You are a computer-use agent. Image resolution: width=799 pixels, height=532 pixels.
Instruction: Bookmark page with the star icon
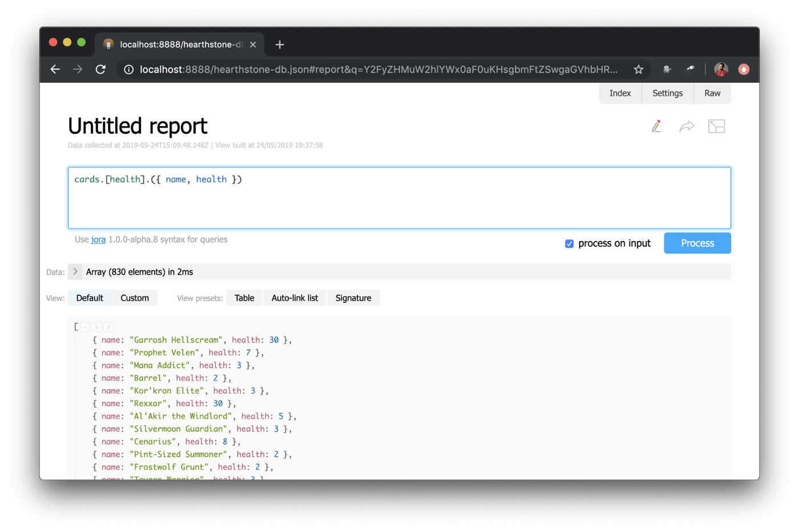pos(638,70)
